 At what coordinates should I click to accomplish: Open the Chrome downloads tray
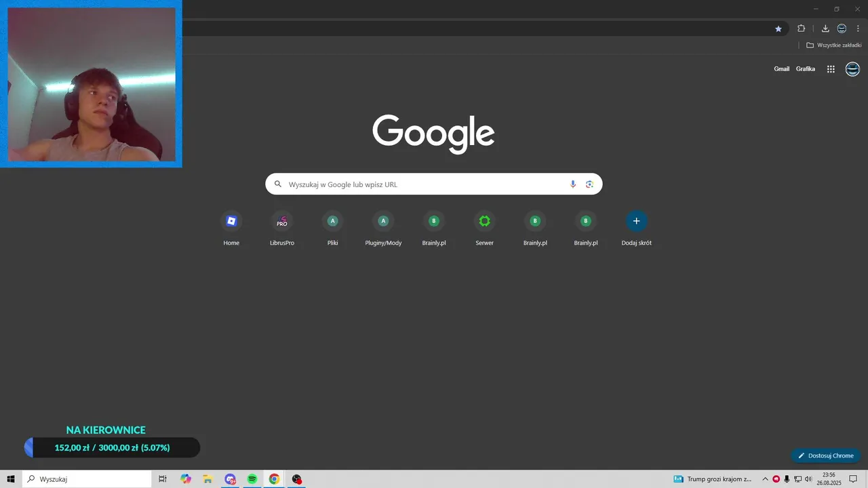[x=825, y=28]
